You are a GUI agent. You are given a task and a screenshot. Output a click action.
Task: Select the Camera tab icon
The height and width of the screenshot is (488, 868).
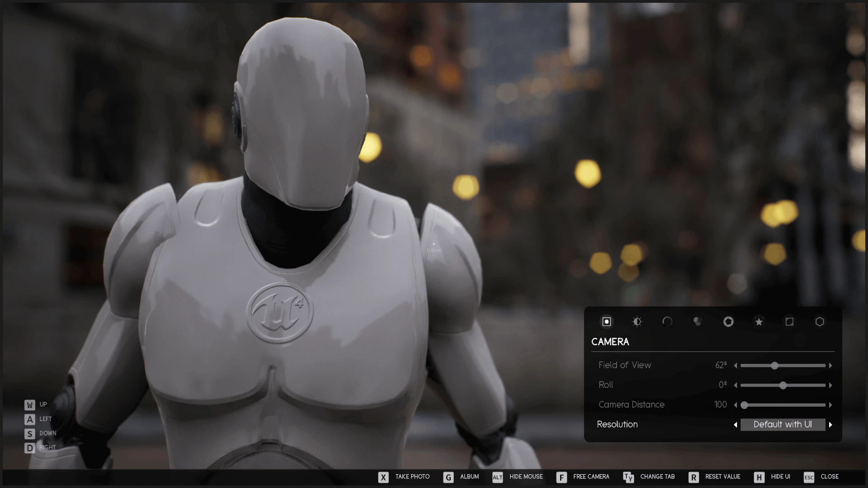click(x=607, y=322)
